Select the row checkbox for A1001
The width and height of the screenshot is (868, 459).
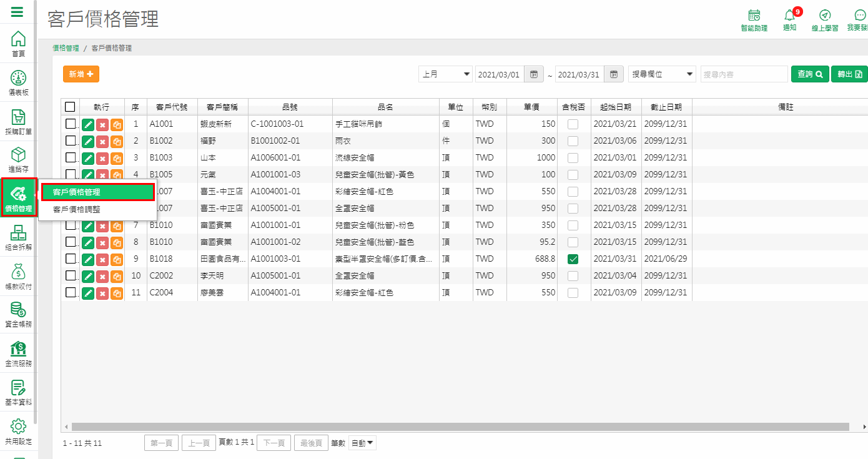tap(71, 124)
